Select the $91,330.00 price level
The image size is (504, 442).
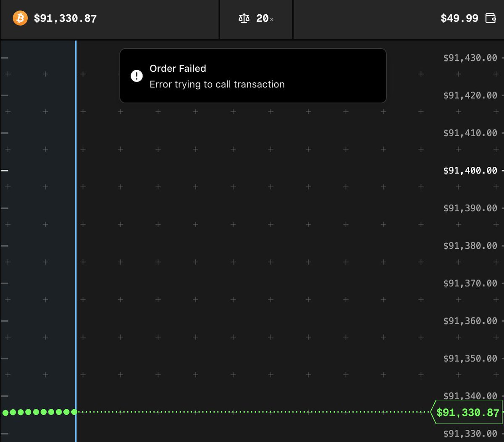(470, 434)
